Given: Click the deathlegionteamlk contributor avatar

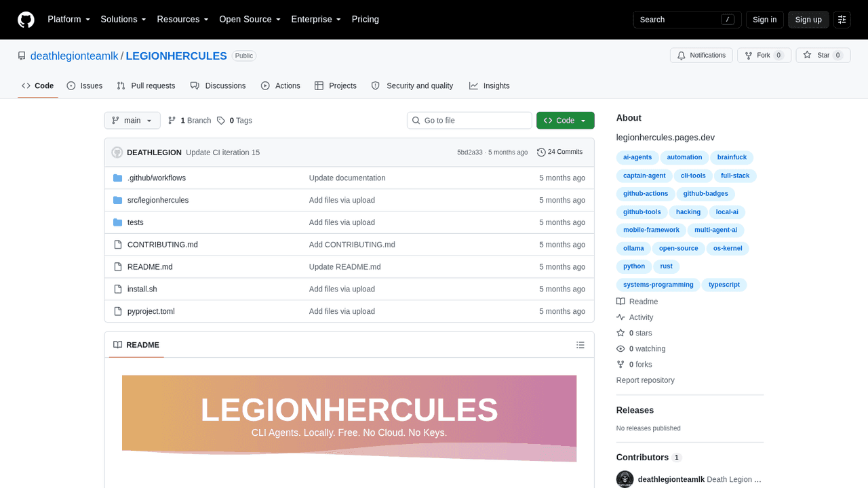Looking at the screenshot, I should tap(625, 479).
